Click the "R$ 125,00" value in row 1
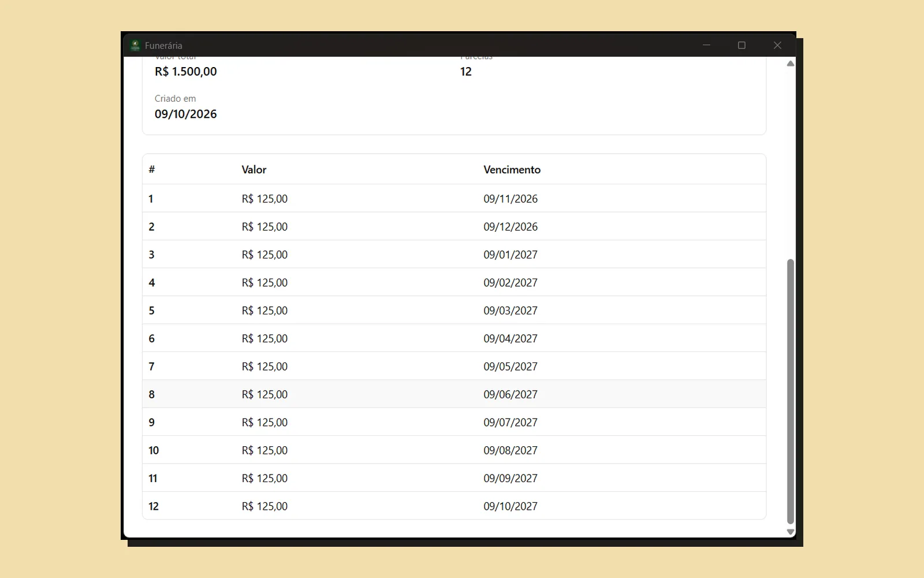The height and width of the screenshot is (578, 924). pos(264,199)
